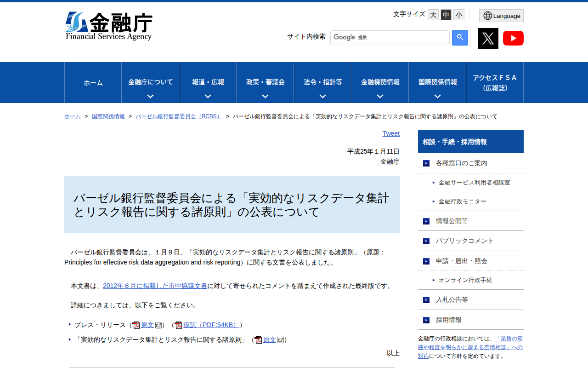588x368 pixels.
Task: Expand the 政策・審議会 menu
Action: tap(265, 82)
